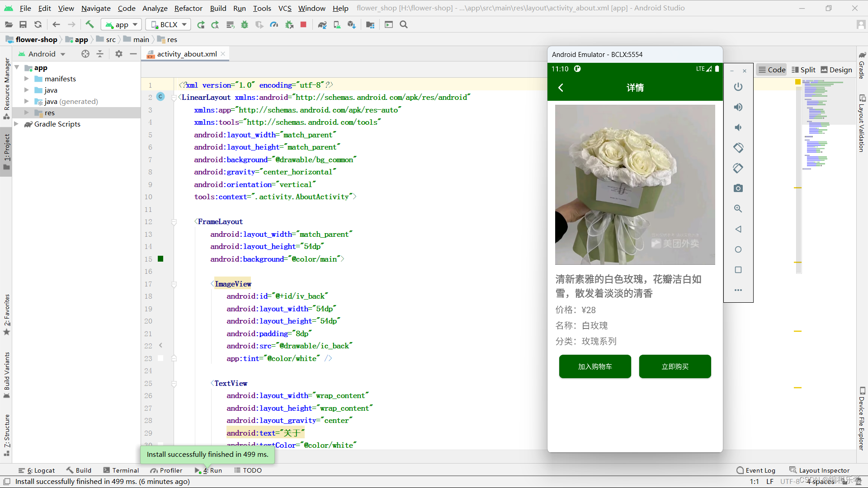Click the project panel settings gear
Image resolution: width=868 pixels, height=488 pixels.
[x=118, y=54]
